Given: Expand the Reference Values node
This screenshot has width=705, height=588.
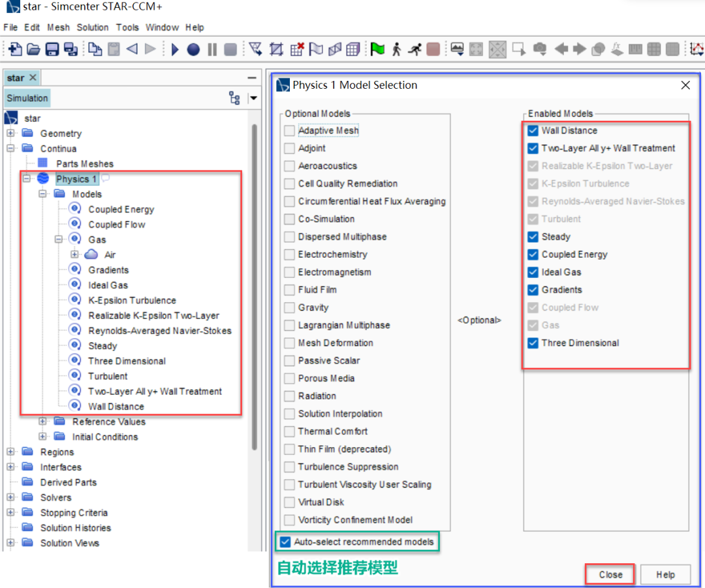Looking at the screenshot, I should 42,421.
